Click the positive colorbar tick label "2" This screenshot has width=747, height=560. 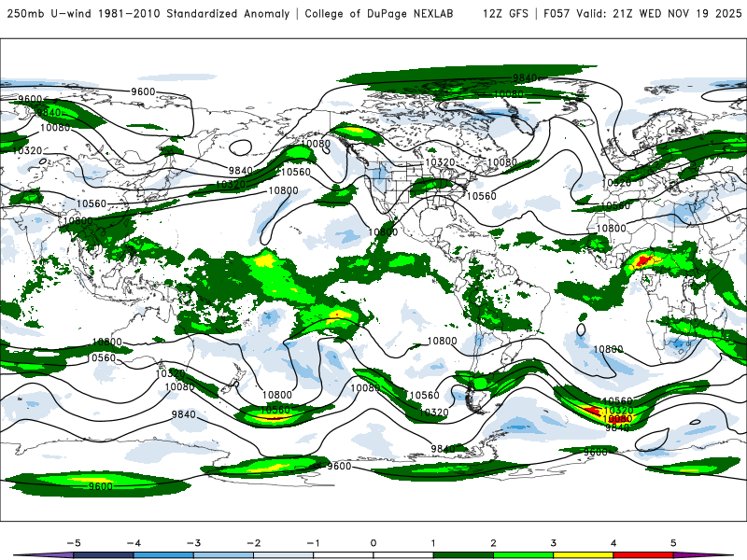pyautogui.click(x=493, y=543)
